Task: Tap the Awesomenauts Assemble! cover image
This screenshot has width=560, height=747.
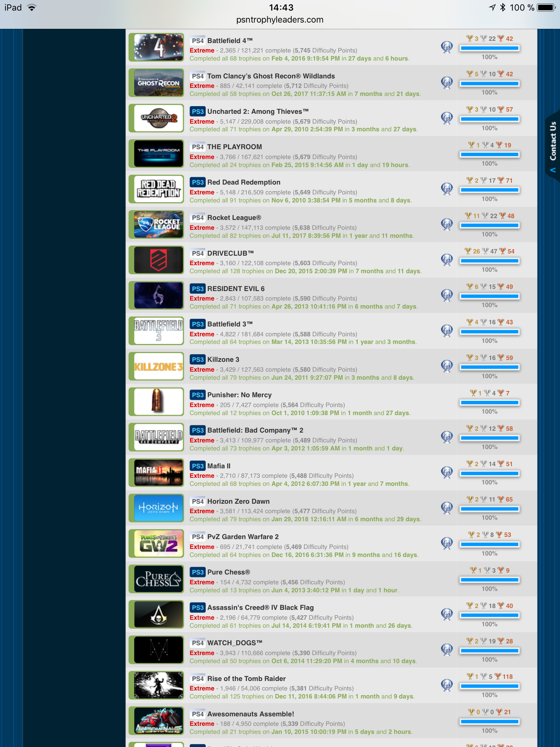Action: (x=158, y=721)
